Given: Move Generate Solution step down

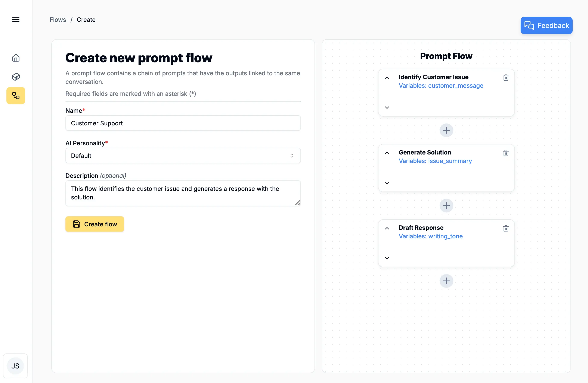Looking at the screenshot, I should pyautogui.click(x=387, y=183).
